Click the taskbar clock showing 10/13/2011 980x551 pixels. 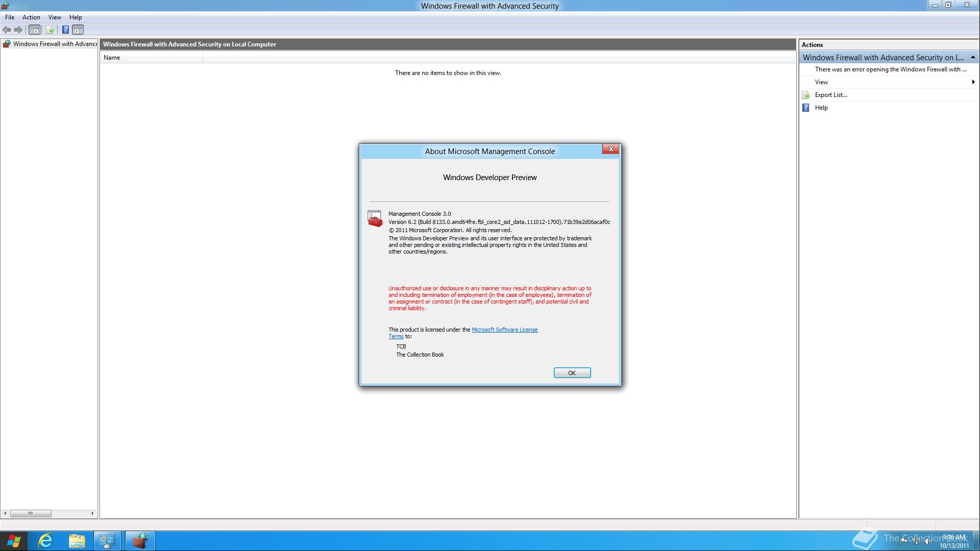[x=954, y=541]
